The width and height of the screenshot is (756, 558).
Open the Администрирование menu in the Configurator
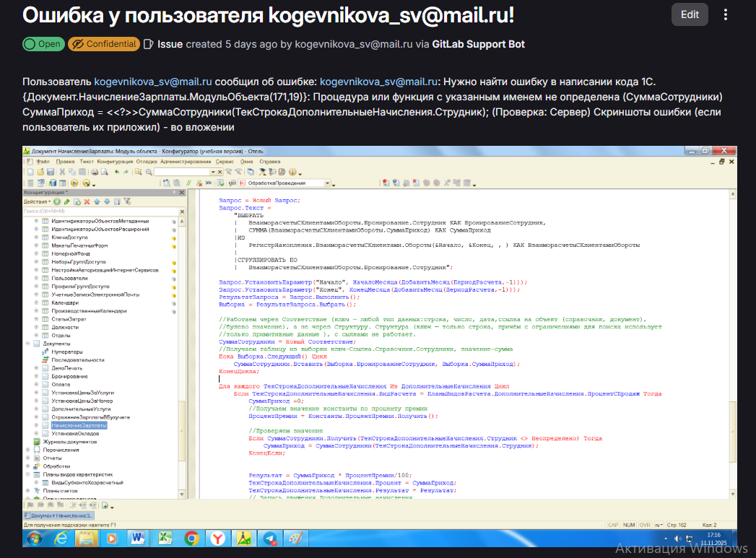[186, 162]
